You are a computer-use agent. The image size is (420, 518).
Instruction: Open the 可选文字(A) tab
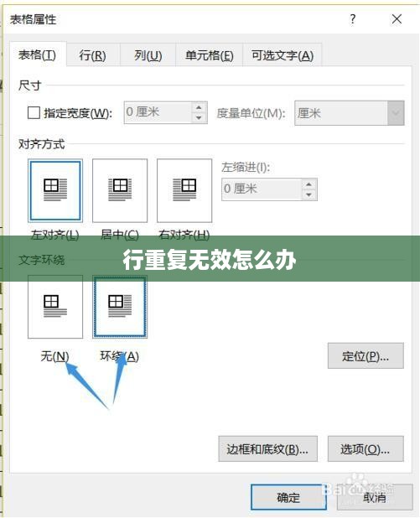283,55
